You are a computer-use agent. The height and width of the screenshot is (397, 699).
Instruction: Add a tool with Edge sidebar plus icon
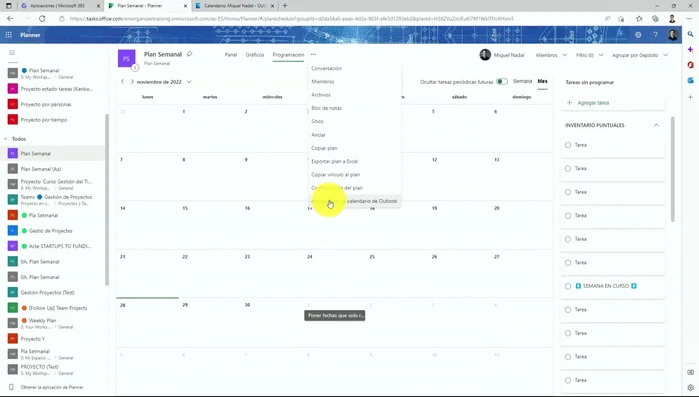691,97
